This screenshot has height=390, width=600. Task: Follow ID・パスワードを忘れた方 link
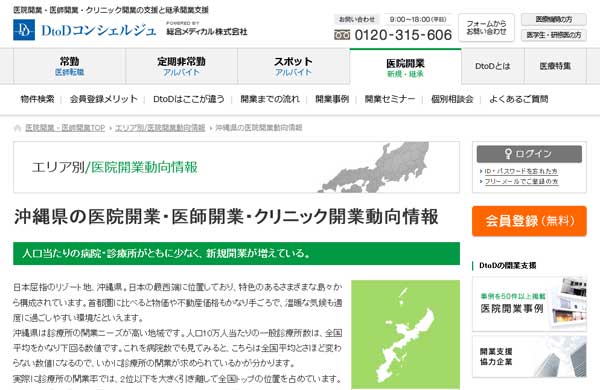click(521, 171)
